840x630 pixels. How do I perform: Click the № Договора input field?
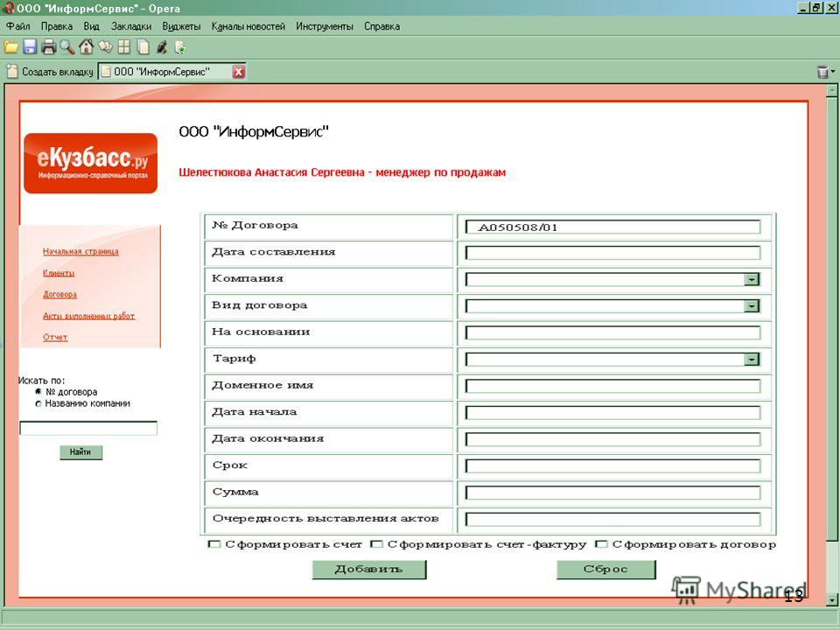(x=612, y=227)
